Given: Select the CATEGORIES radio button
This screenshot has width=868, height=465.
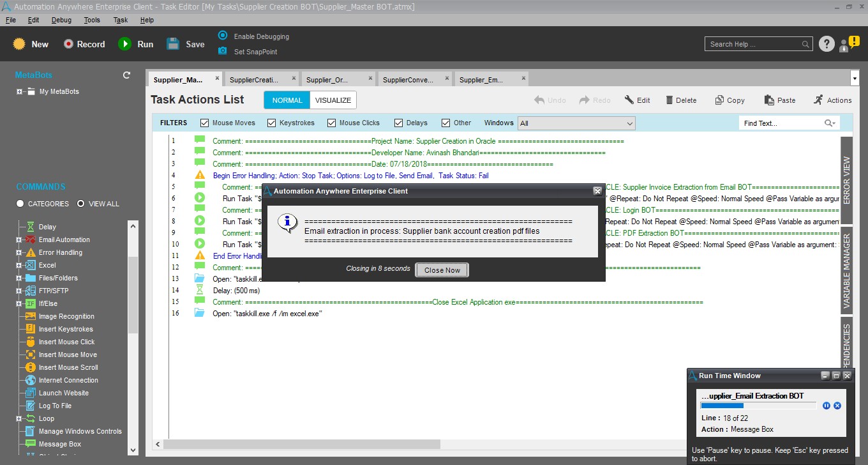Looking at the screenshot, I should click(20, 204).
